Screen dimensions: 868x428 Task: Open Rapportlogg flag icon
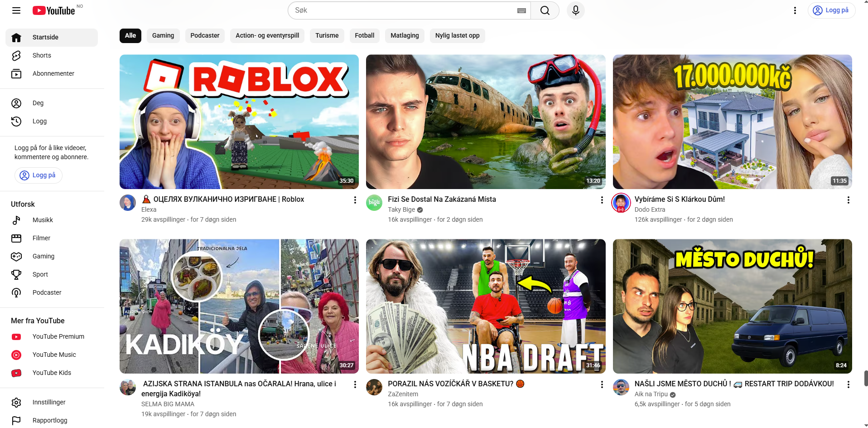pyautogui.click(x=16, y=421)
